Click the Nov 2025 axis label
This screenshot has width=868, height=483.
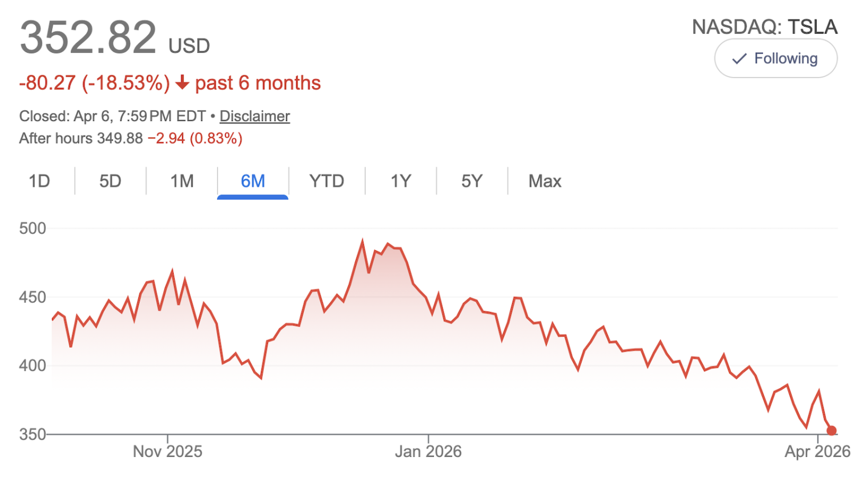pyautogui.click(x=169, y=451)
